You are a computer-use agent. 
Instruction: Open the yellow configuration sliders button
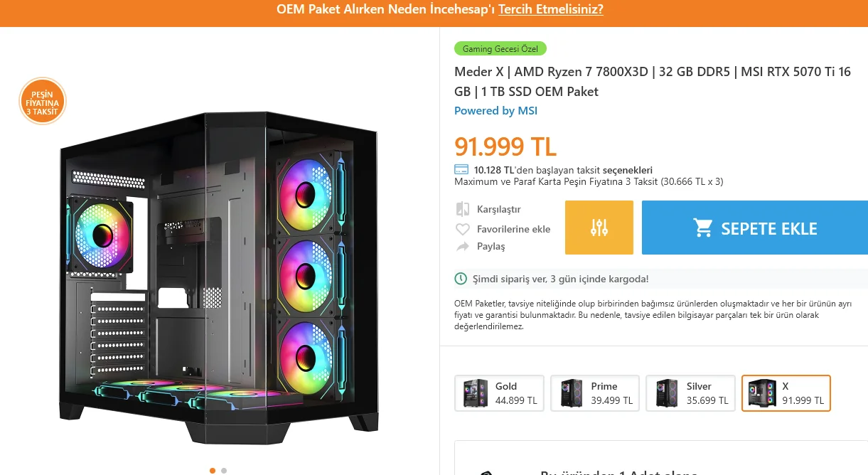point(599,228)
